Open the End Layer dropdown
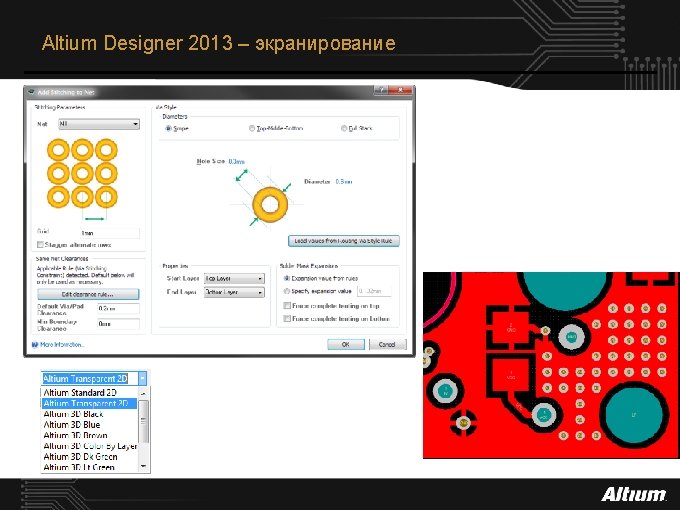The width and height of the screenshot is (680, 510). tap(234, 292)
